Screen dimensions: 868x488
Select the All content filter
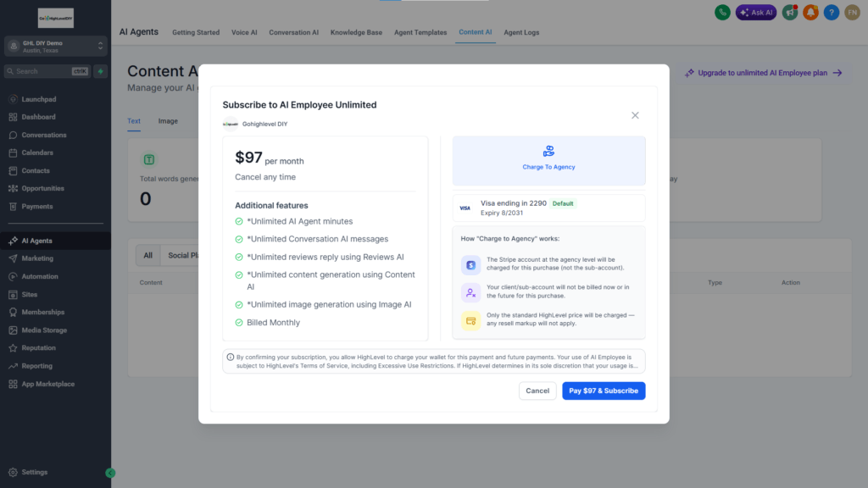tap(147, 255)
